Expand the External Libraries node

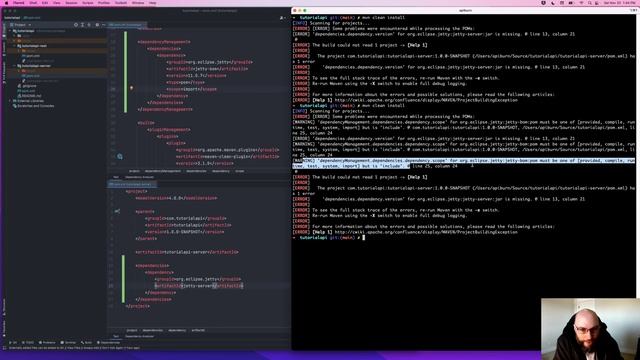[x=10, y=101]
